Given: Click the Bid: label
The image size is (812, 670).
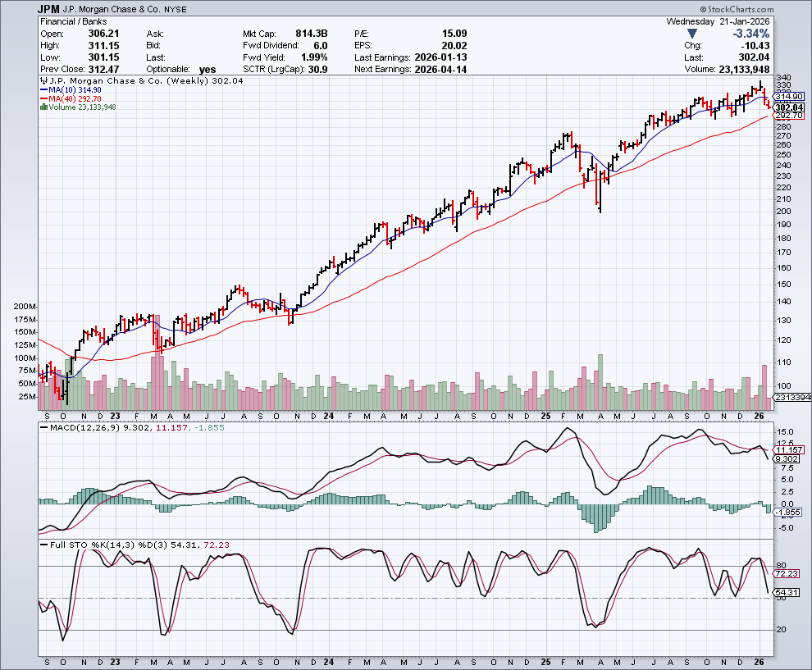Looking at the screenshot, I should [x=153, y=46].
